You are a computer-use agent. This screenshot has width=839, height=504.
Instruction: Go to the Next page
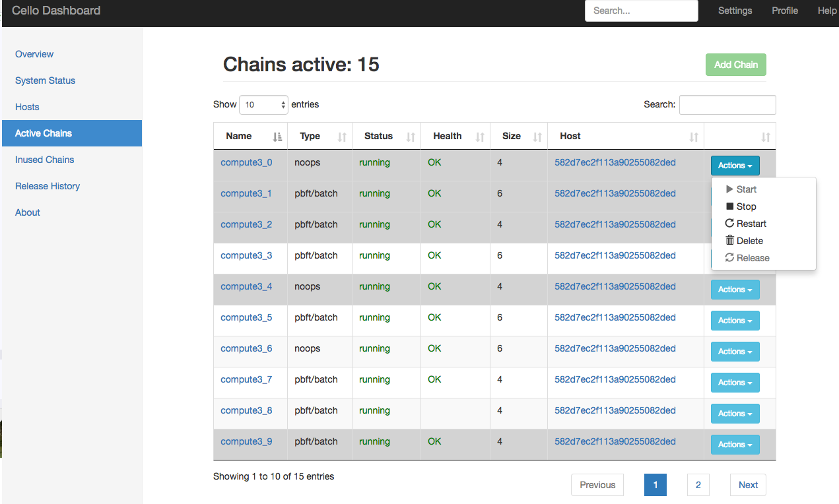[x=748, y=485]
